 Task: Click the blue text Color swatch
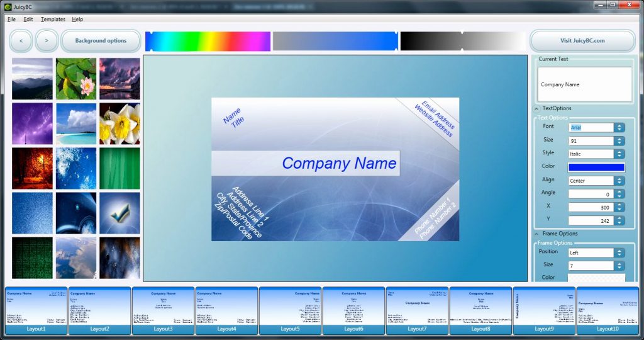click(x=596, y=167)
